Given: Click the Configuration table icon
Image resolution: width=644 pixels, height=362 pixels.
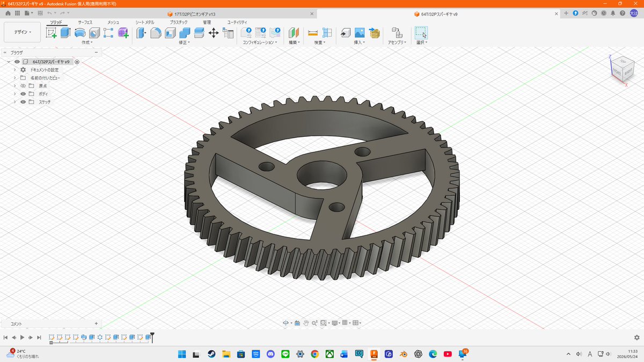Looking at the screenshot, I should (x=261, y=33).
